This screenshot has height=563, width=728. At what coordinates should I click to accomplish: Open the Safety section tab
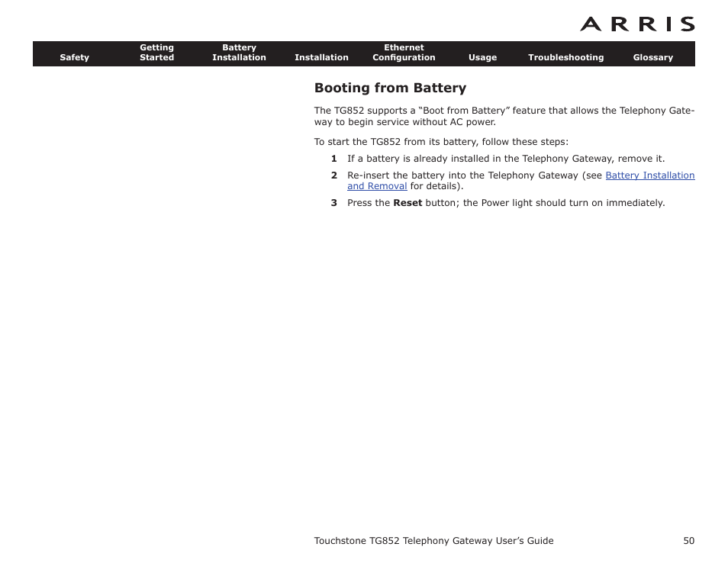click(74, 57)
